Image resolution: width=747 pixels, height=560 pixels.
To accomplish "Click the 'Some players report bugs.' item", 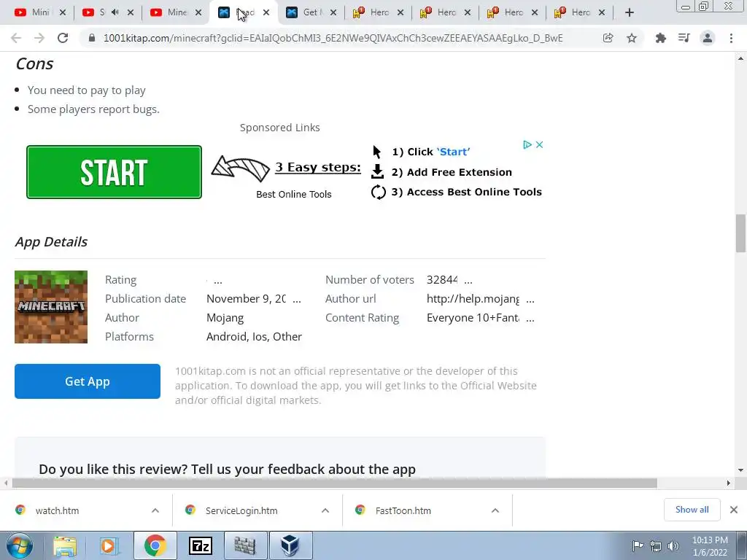I will [93, 109].
